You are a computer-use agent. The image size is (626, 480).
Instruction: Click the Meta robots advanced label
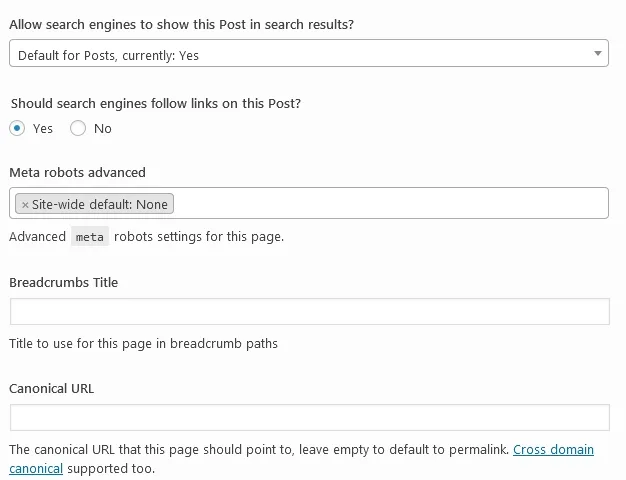pos(77,173)
